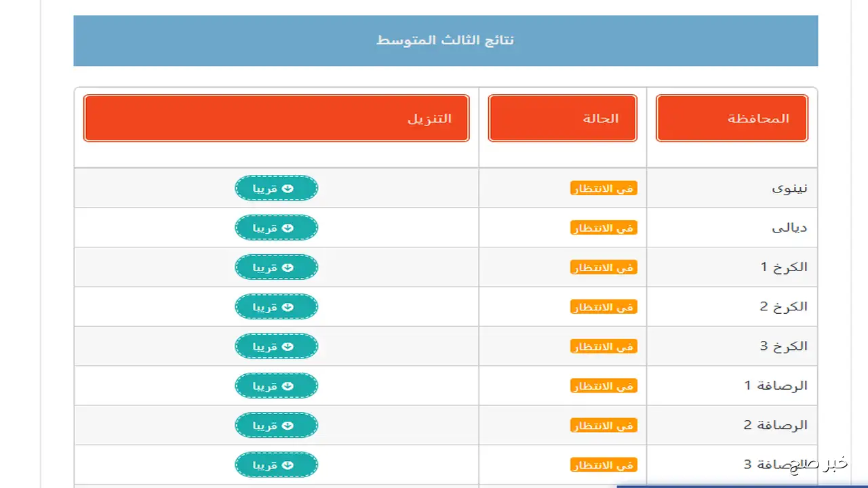The height and width of the screenshot is (488, 868).
Task: Click the download icon in the نينوى row
Action: [x=288, y=188]
